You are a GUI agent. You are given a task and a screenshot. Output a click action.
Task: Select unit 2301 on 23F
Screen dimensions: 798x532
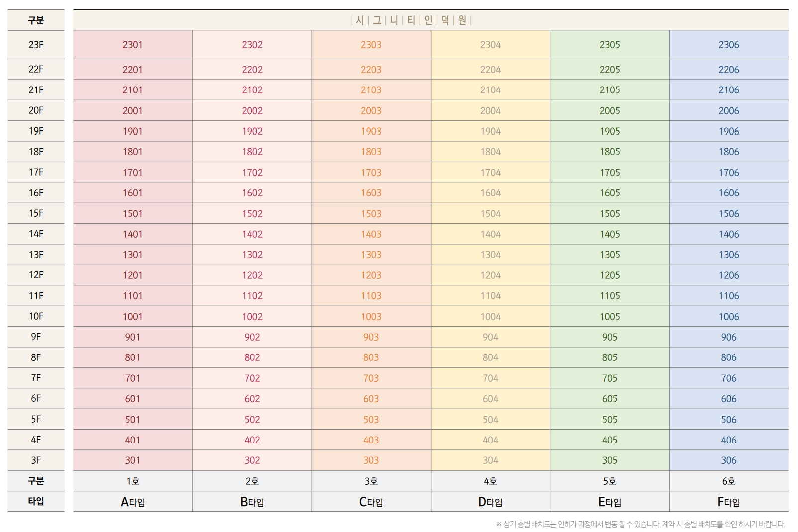(x=133, y=45)
